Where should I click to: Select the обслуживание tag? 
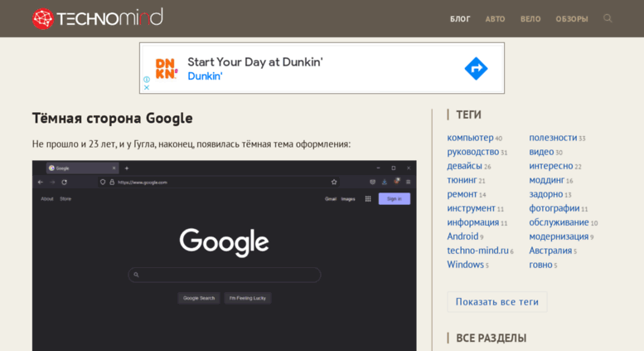(559, 222)
